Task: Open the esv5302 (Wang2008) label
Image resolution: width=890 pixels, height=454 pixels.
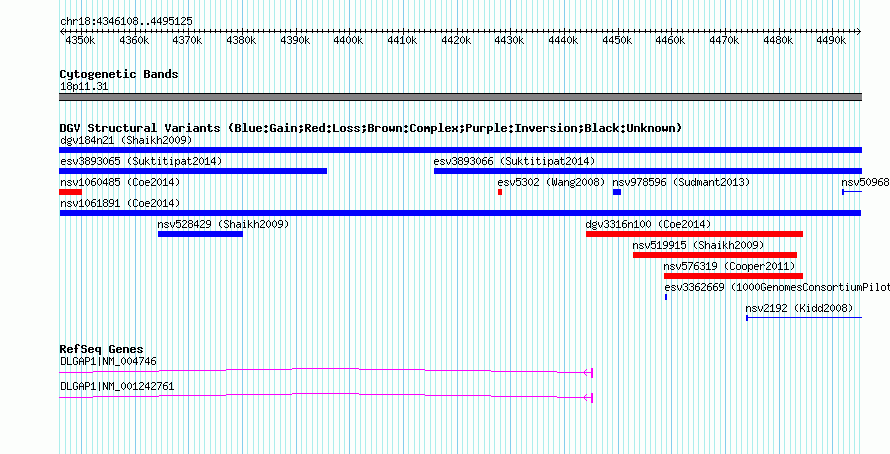Action: pyautogui.click(x=551, y=182)
